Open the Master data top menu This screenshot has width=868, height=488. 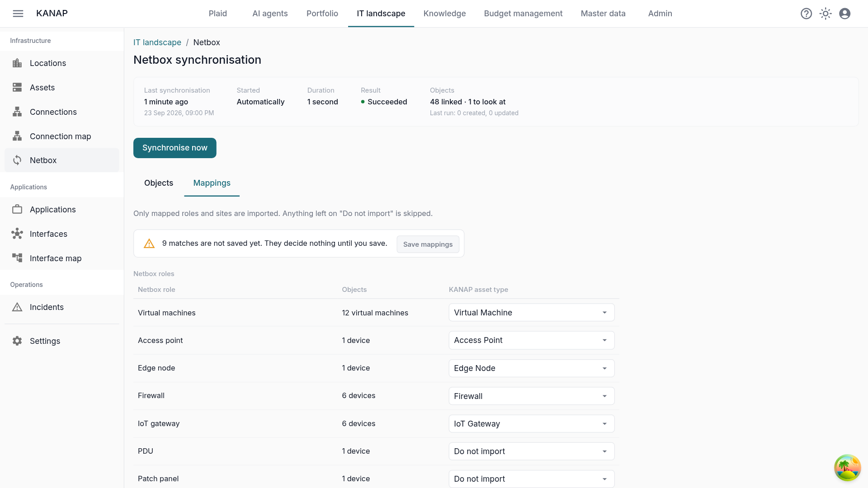pos(603,14)
